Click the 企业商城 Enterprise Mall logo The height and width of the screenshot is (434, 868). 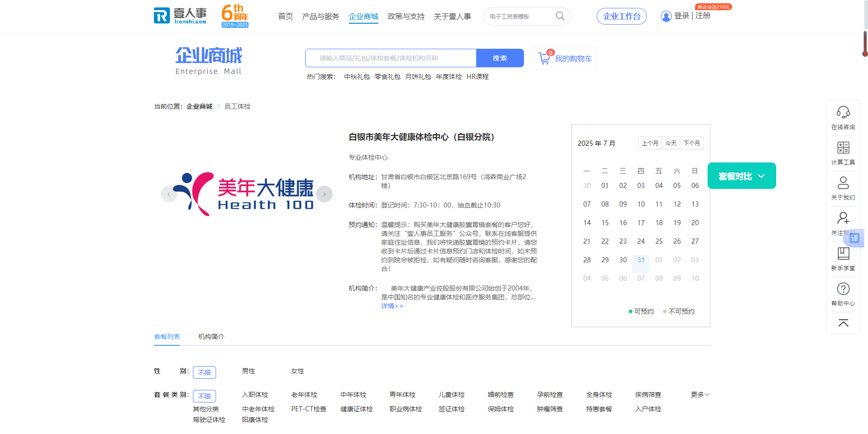point(208,61)
